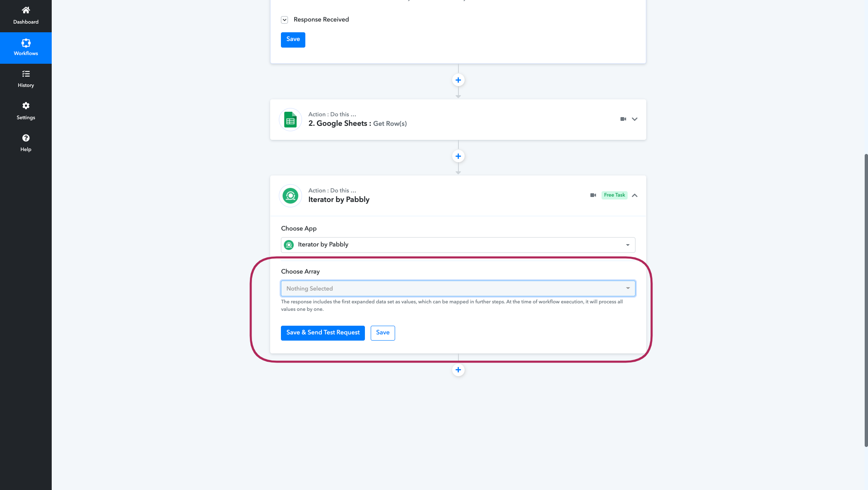Go to the Dashboard home icon

tap(26, 10)
